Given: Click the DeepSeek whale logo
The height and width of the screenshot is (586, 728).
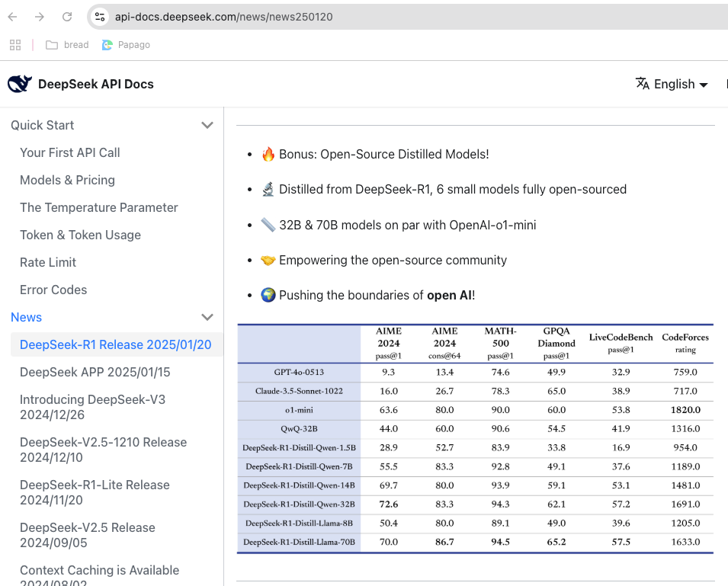Looking at the screenshot, I should [x=20, y=84].
